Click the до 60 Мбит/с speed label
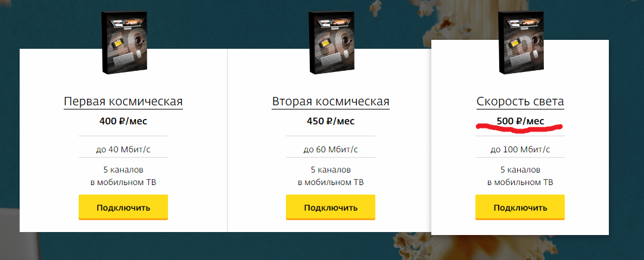 click(331, 149)
